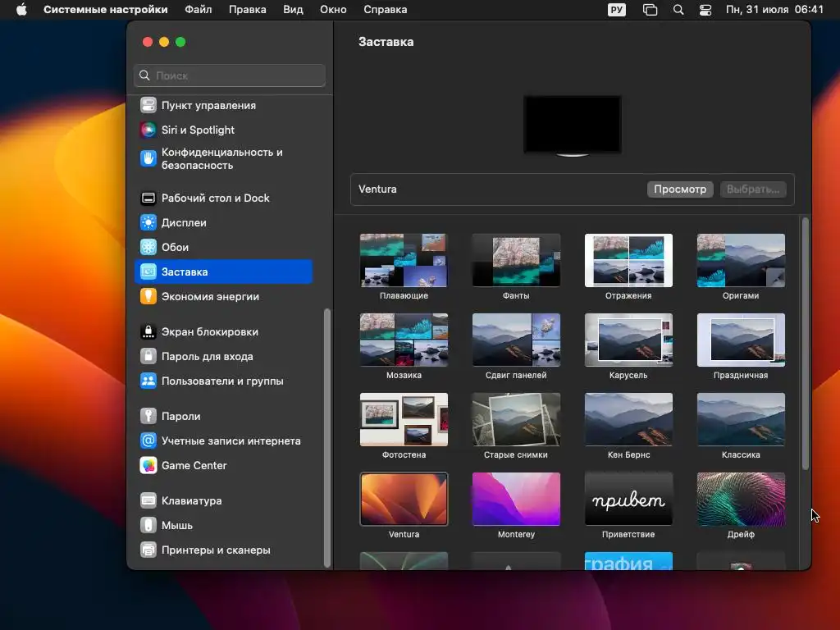Screen dimensions: 840x630
Task: Select the Фанты screensaver thumbnail
Action: pyautogui.click(x=516, y=260)
